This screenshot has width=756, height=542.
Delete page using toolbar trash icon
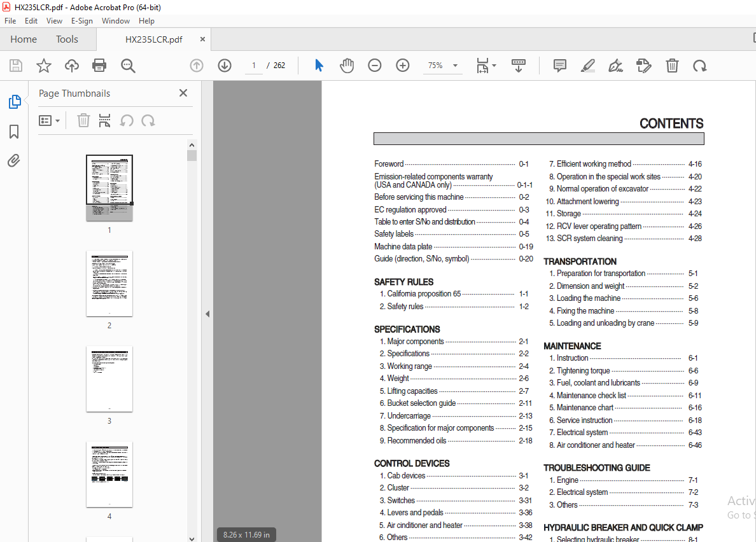(672, 66)
